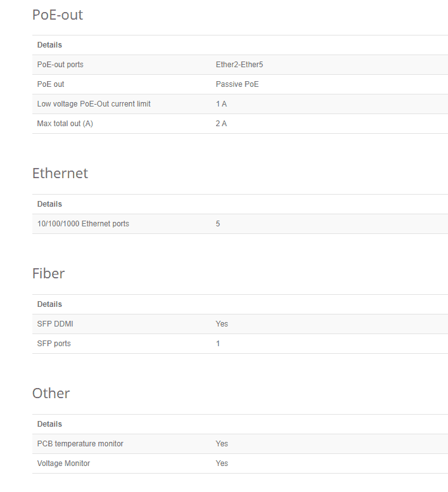The width and height of the screenshot is (448, 492).
Task: Select the SFP DDMI row label
Action: tap(56, 324)
